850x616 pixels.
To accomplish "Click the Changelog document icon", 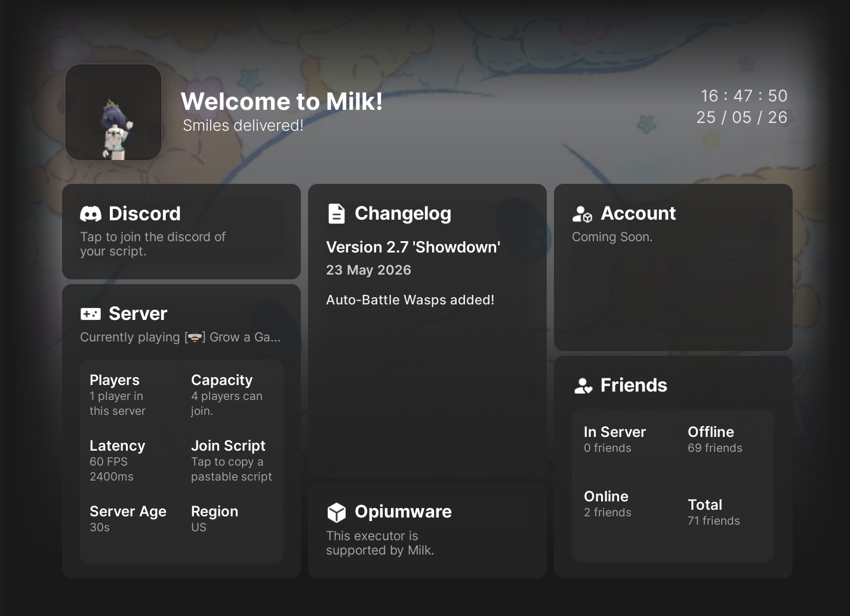I will tap(337, 214).
